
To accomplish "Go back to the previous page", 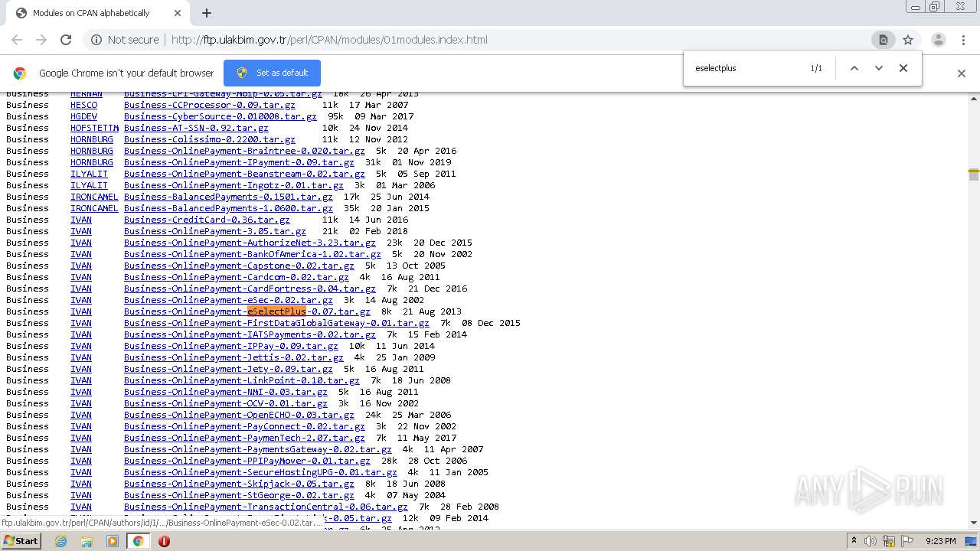I will [17, 40].
